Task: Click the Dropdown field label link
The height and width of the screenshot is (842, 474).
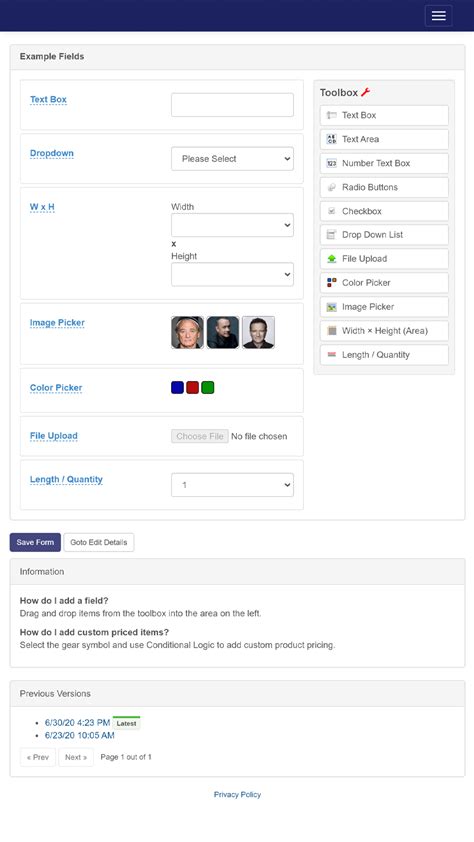Action: [x=52, y=153]
